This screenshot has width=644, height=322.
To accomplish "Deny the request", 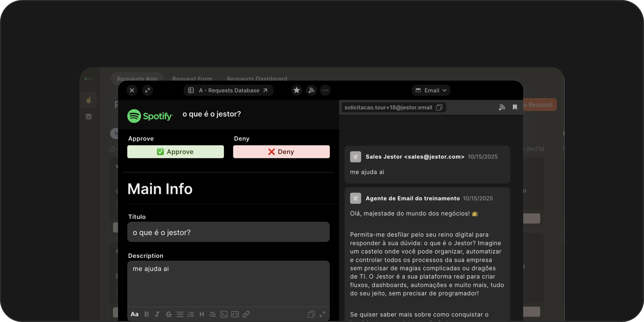I will 281,151.
